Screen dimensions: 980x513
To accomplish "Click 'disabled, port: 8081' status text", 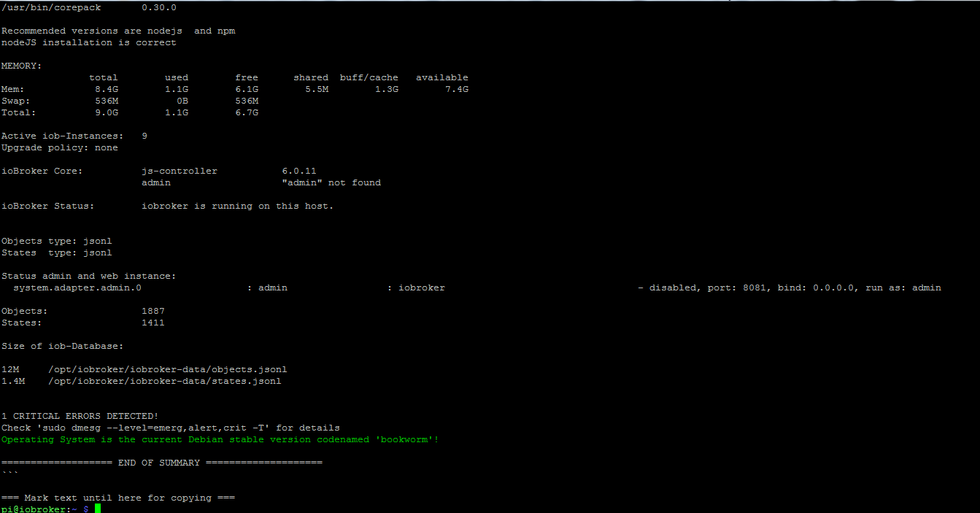I will click(x=708, y=288).
